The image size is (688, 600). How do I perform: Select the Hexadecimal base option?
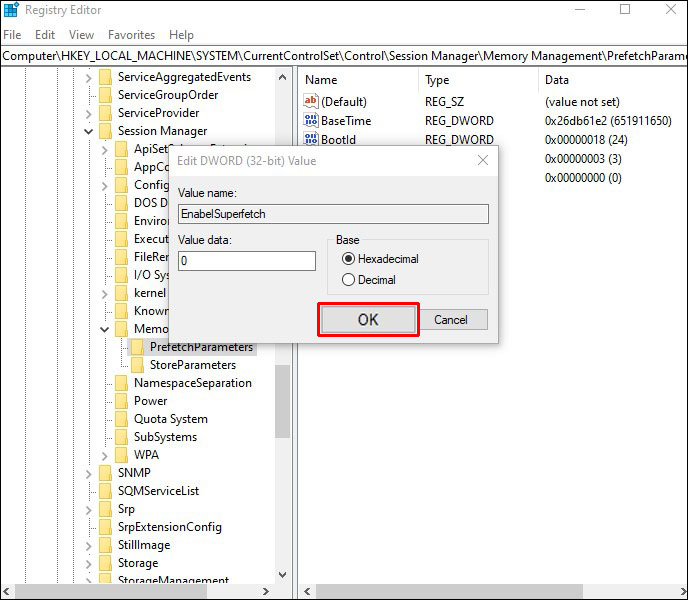380,259
